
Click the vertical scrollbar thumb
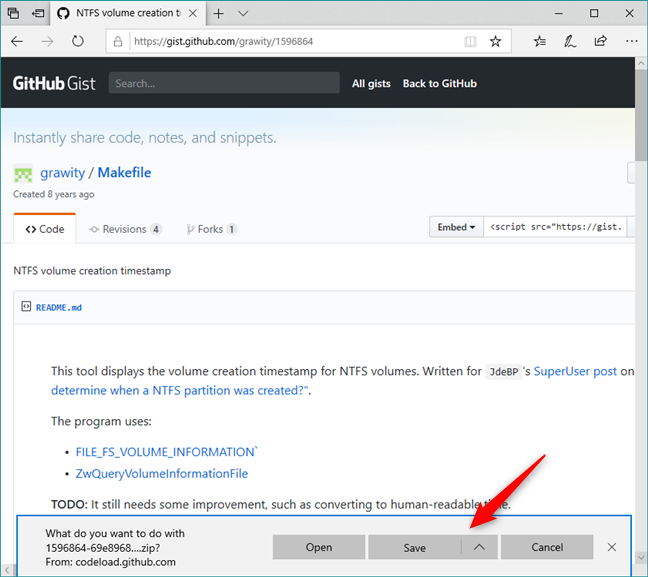click(641, 115)
